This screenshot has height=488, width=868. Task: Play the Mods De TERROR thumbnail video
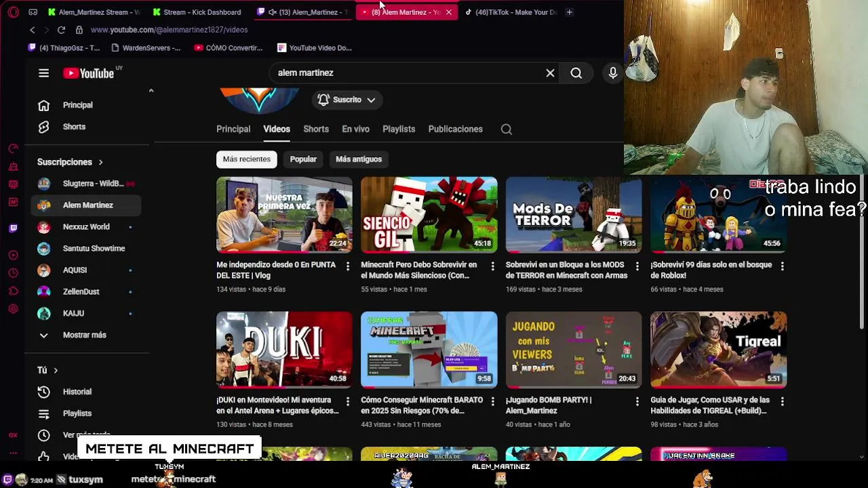pyautogui.click(x=574, y=215)
